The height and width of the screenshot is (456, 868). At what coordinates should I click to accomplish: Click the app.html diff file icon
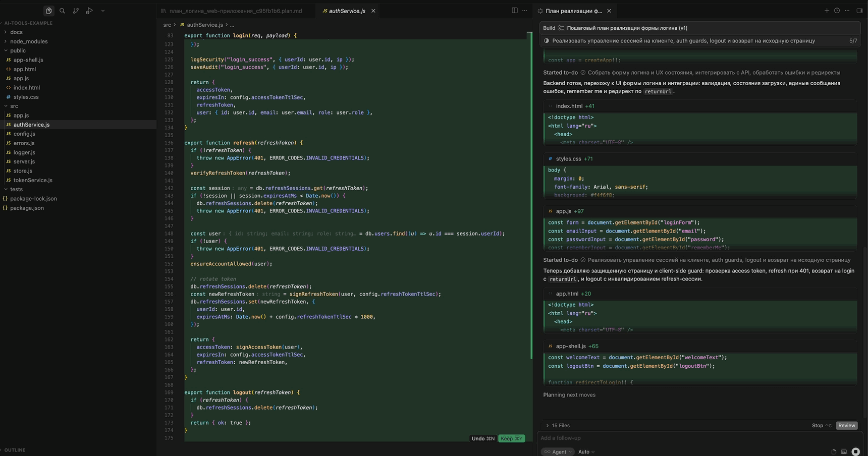click(550, 294)
